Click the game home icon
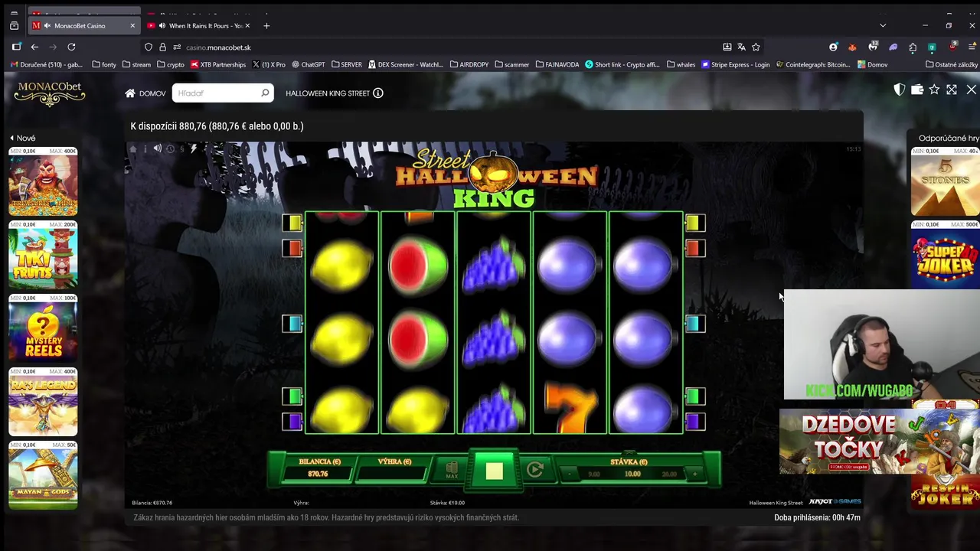The width and height of the screenshot is (980, 551). pyautogui.click(x=133, y=148)
